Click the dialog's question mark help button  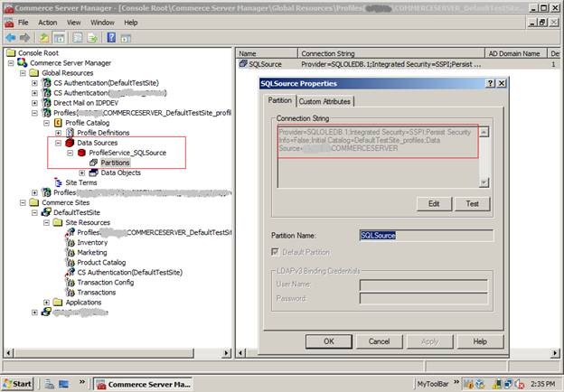pyautogui.click(x=489, y=83)
